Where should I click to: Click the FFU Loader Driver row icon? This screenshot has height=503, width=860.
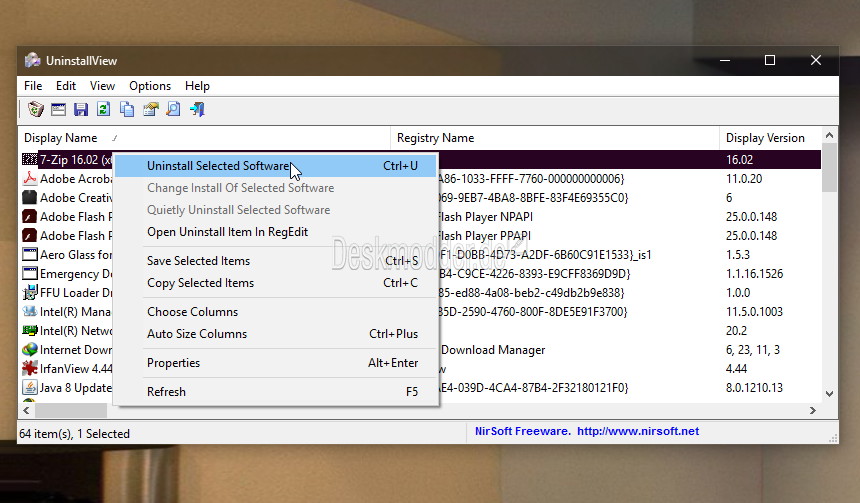point(30,292)
